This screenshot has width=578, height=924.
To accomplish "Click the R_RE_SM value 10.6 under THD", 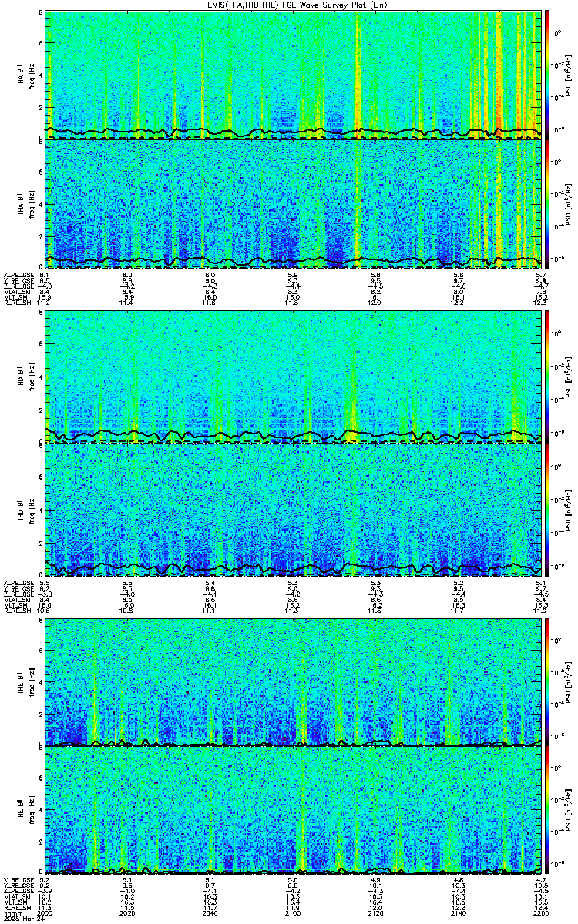I will [x=45, y=611].
